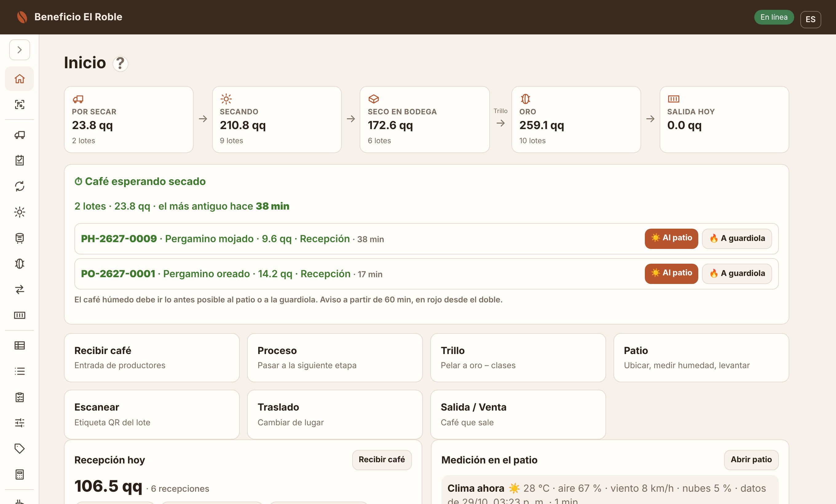This screenshot has width=836, height=504.
Task: Open the coffee bean trillo icon in sidebar
Action: [x=19, y=264]
